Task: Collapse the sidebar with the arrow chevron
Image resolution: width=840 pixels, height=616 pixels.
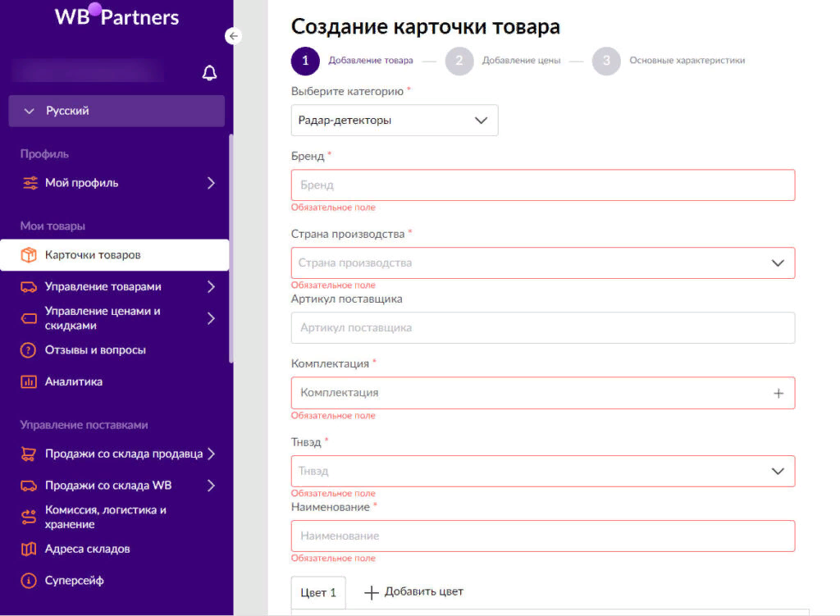Action: coord(234,36)
